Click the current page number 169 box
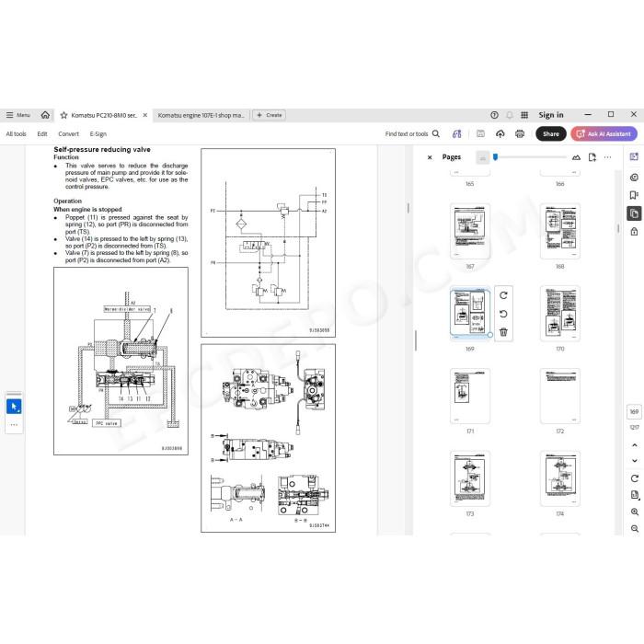Image resolution: width=644 pixels, height=644 pixels. [x=634, y=411]
